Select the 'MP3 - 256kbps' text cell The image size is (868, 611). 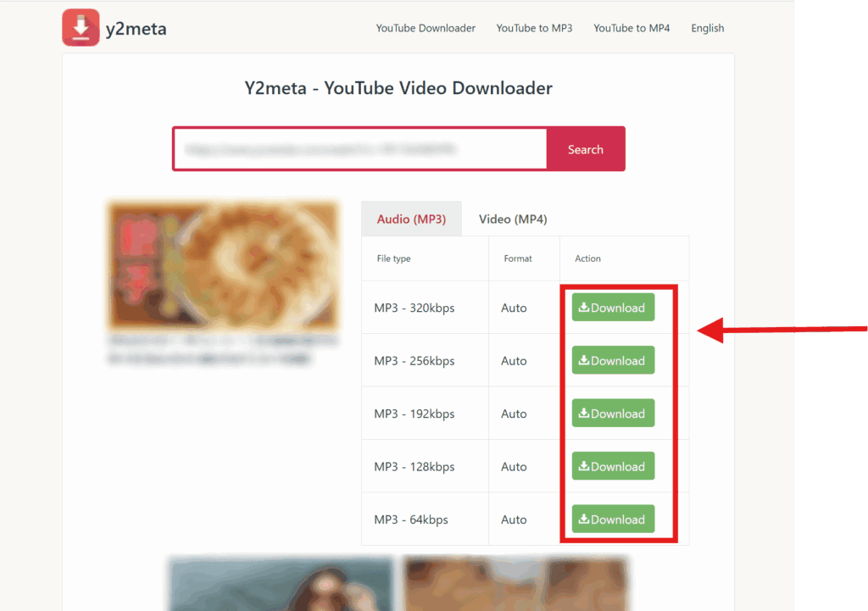point(414,361)
